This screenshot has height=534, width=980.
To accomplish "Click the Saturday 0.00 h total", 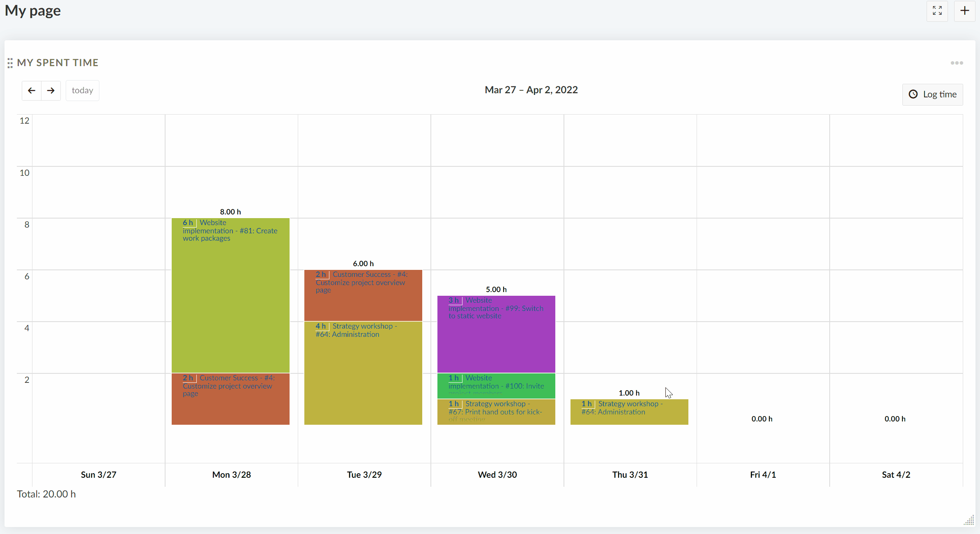I will (x=895, y=419).
